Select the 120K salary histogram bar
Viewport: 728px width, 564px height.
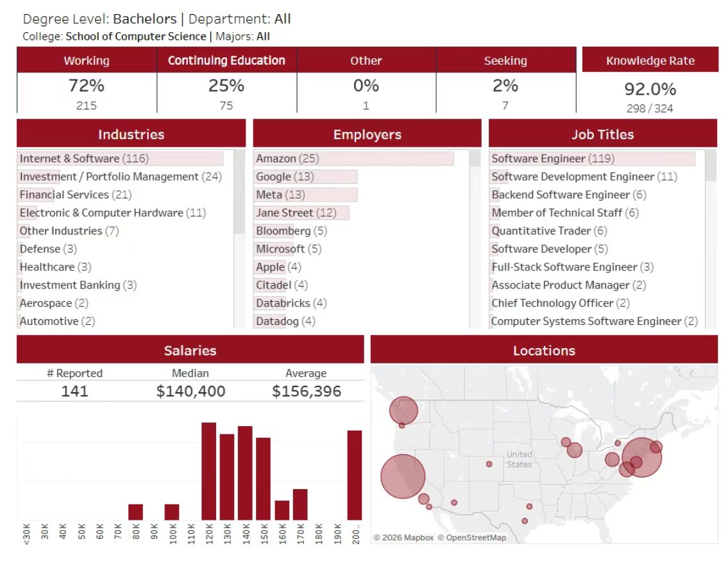(208, 471)
